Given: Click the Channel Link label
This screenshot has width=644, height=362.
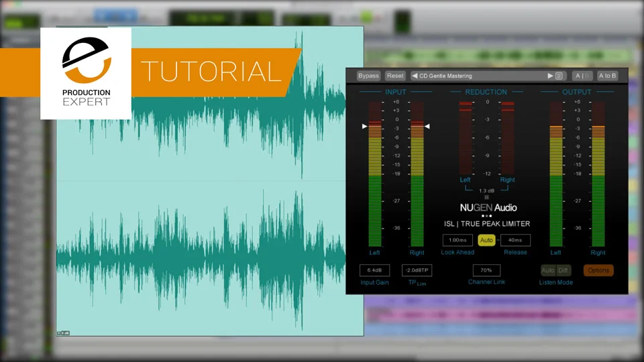Looking at the screenshot, I should (487, 282).
